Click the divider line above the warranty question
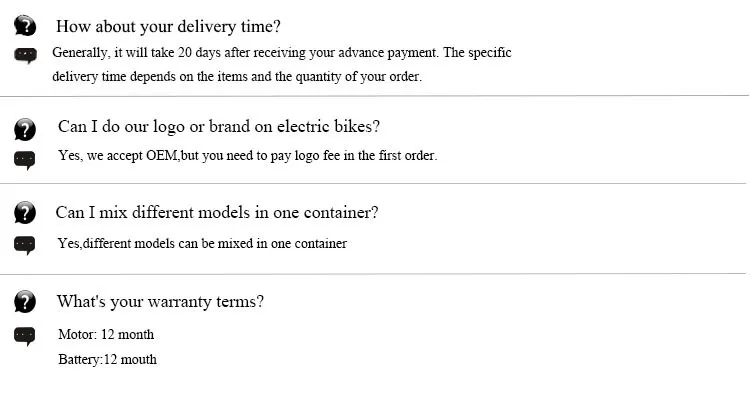 click(373, 274)
